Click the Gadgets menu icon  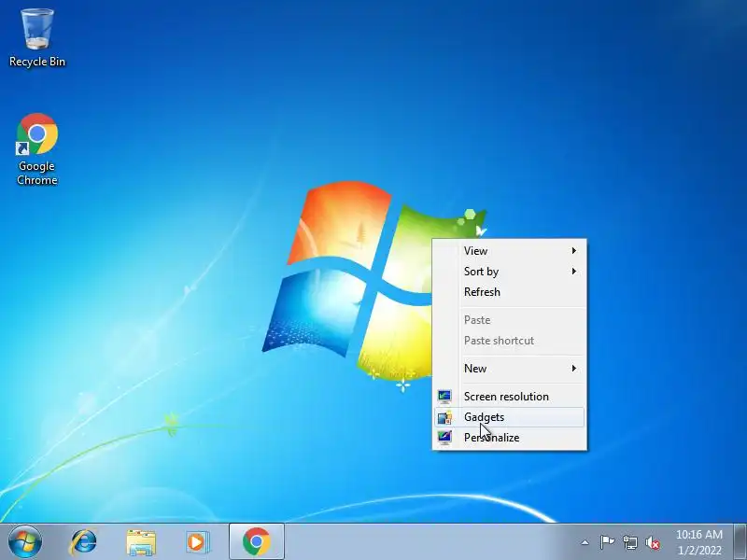[444, 417]
